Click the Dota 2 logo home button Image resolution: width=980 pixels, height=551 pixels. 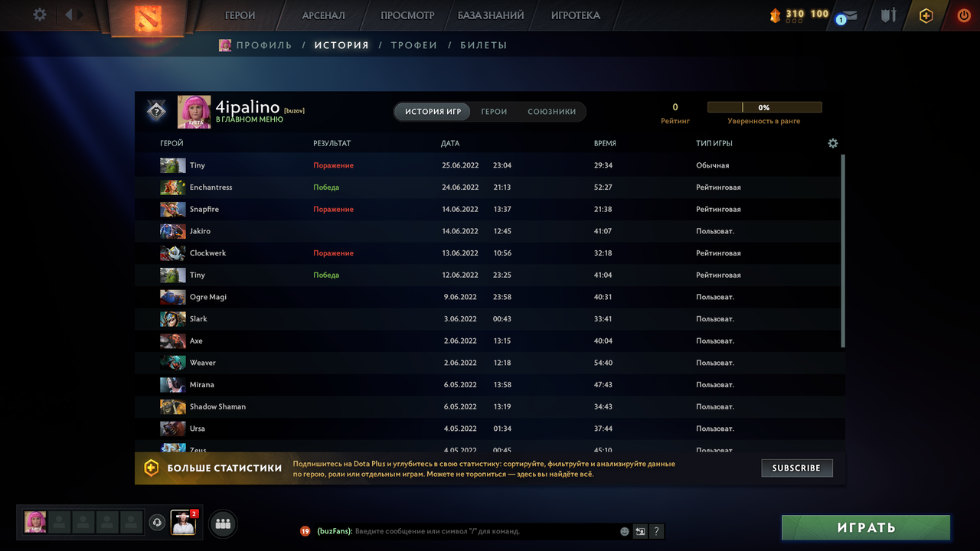(x=147, y=18)
